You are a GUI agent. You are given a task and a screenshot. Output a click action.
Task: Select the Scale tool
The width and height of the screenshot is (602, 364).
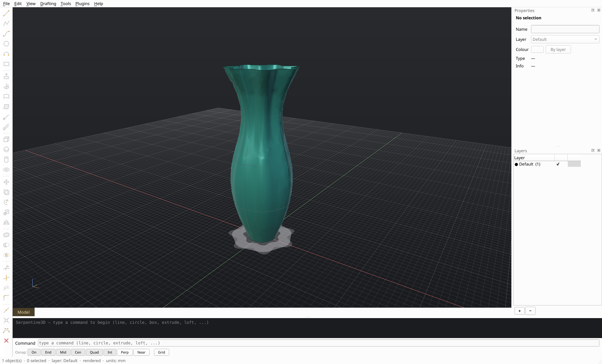click(x=6, y=212)
